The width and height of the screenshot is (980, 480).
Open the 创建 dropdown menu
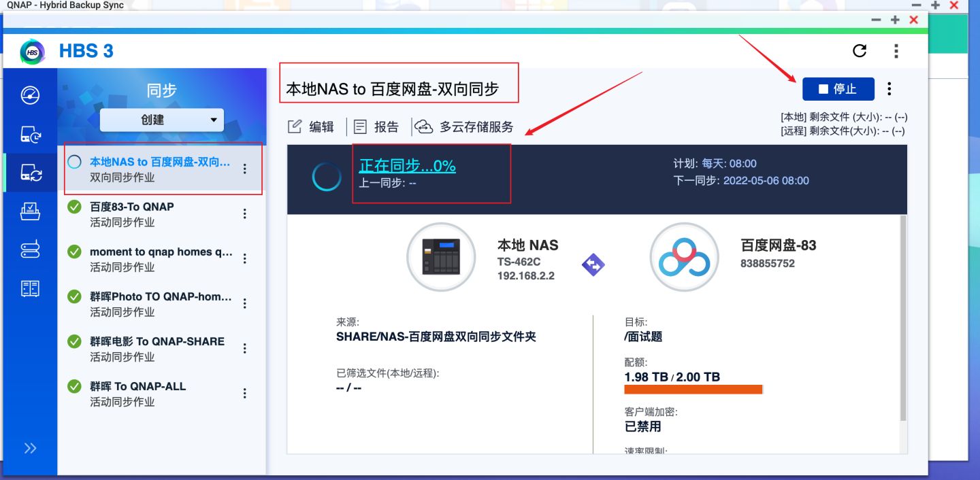161,119
